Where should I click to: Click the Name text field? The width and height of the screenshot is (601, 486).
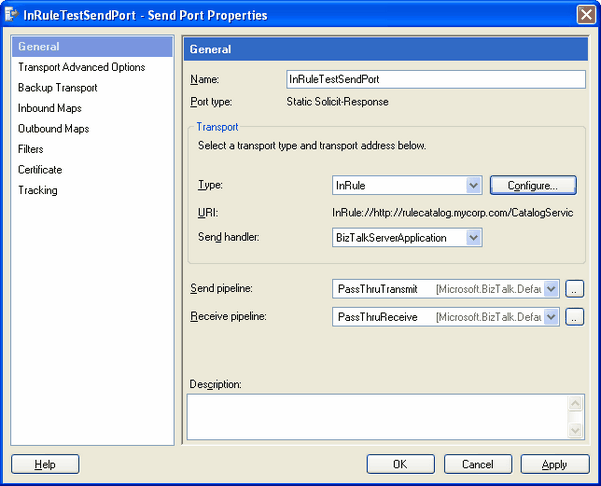[435, 79]
